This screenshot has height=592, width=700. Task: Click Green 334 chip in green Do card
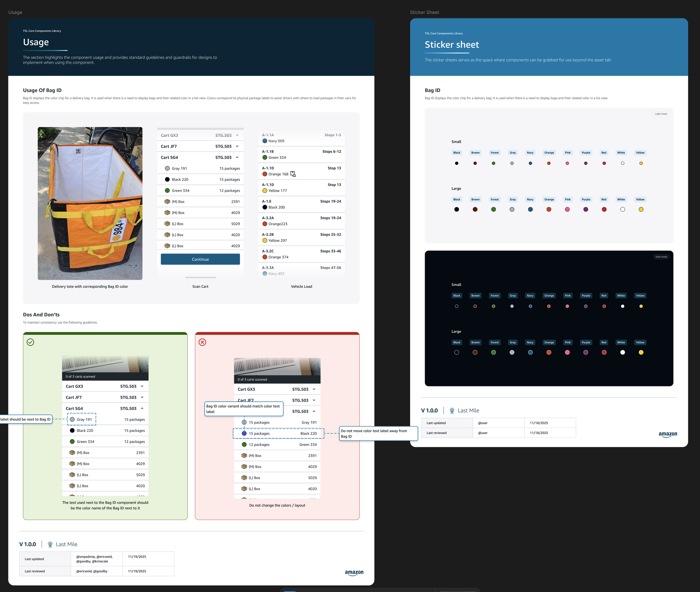tap(72, 442)
